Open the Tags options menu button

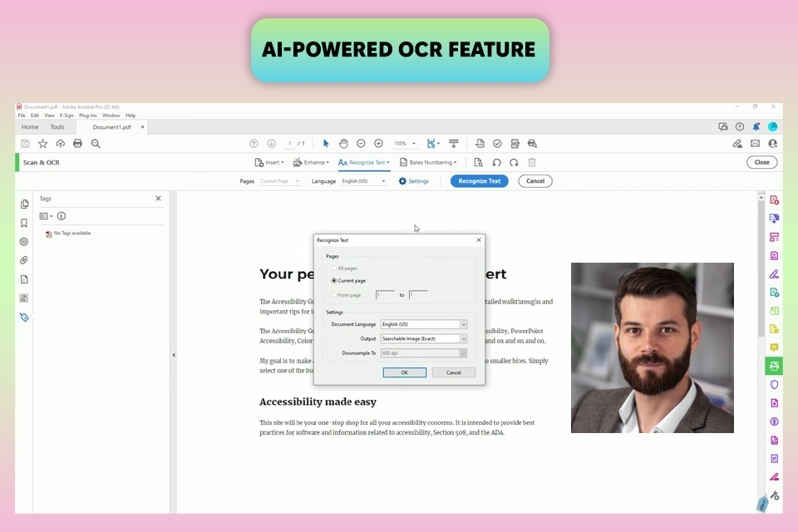[x=47, y=216]
